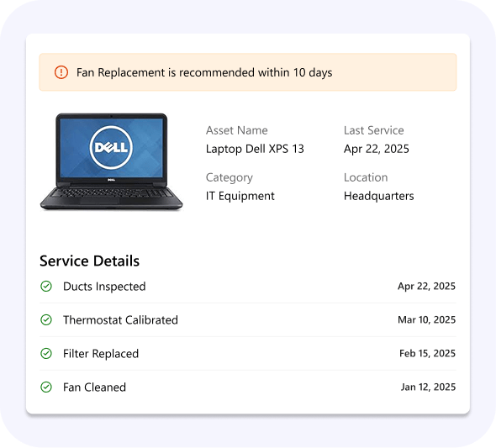Image resolution: width=496 pixels, height=448 pixels.
Task: Select the Fan Replacement recommendation banner
Action: point(248,72)
